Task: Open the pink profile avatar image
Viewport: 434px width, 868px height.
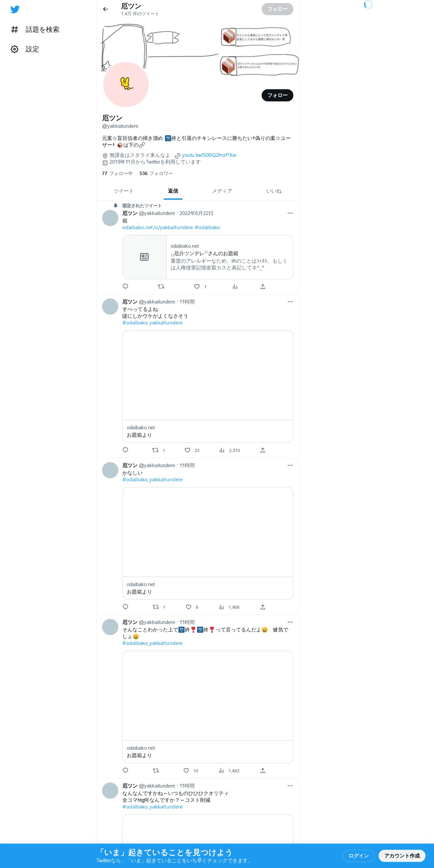Action: 126,85
